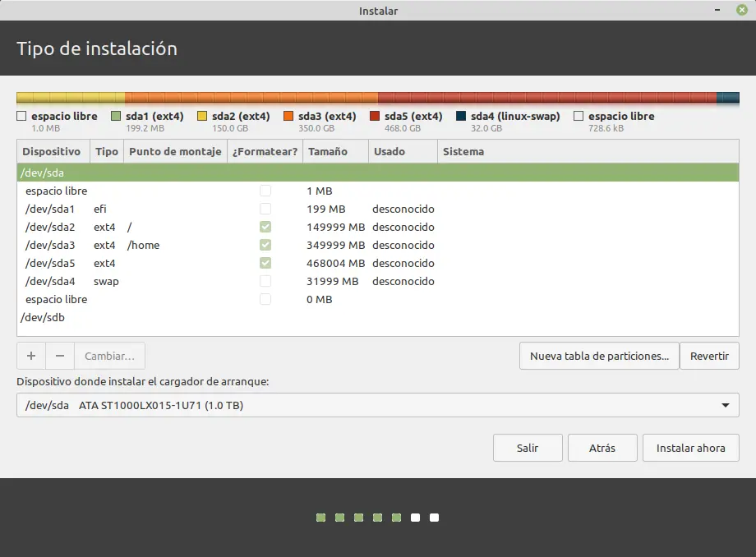
Task: Go back with the Atrás button
Action: click(x=602, y=448)
